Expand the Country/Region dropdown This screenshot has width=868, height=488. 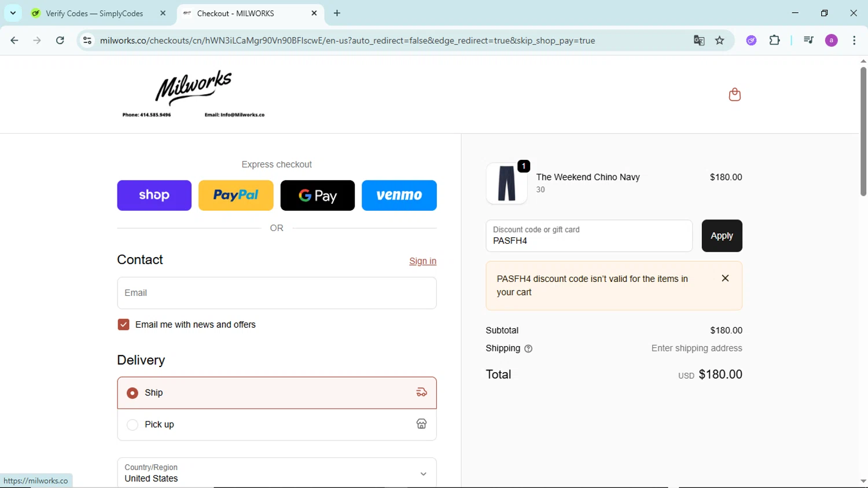click(x=277, y=473)
